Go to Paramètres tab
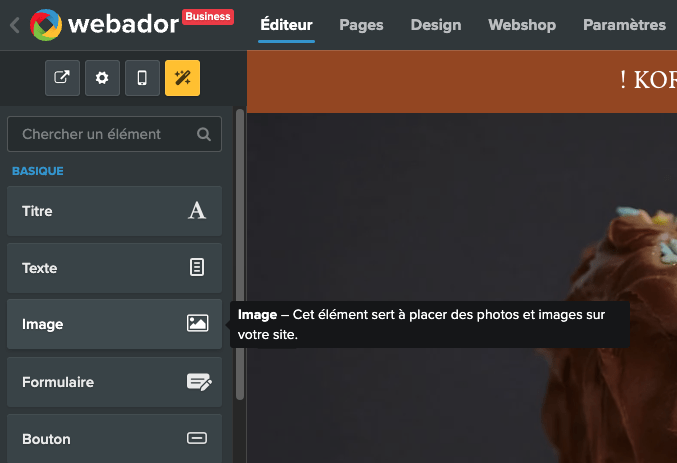Viewport: 677px width, 463px height. click(624, 25)
